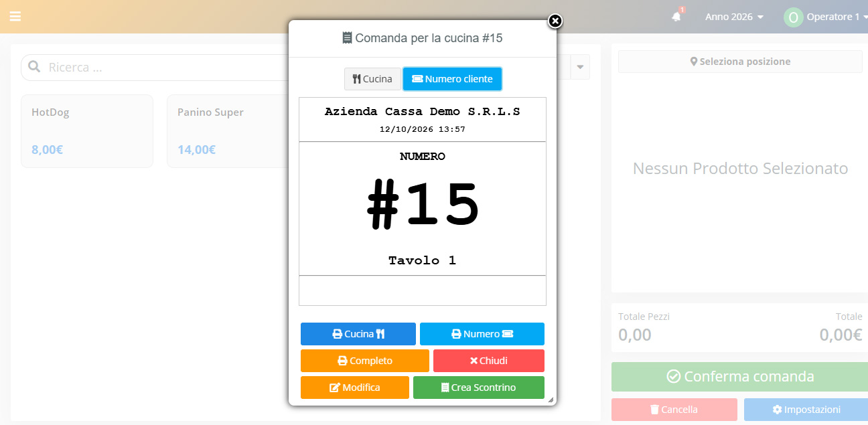Viewport: 868px width, 425px height.
Task: Click the Panino Super price 14,00€
Action: tap(197, 150)
